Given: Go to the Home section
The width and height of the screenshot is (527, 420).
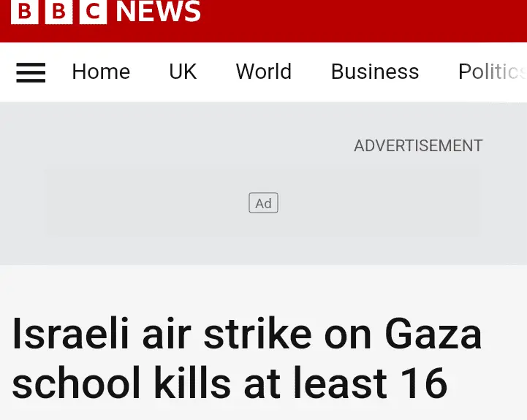Looking at the screenshot, I should [101, 72].
